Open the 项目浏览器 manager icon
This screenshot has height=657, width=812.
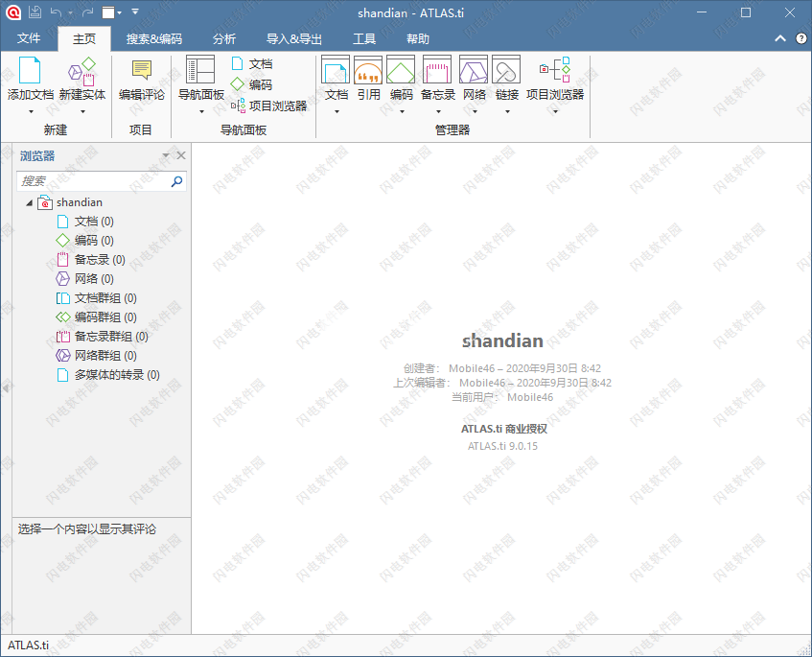pyautogui.click(x=555, y=70)
